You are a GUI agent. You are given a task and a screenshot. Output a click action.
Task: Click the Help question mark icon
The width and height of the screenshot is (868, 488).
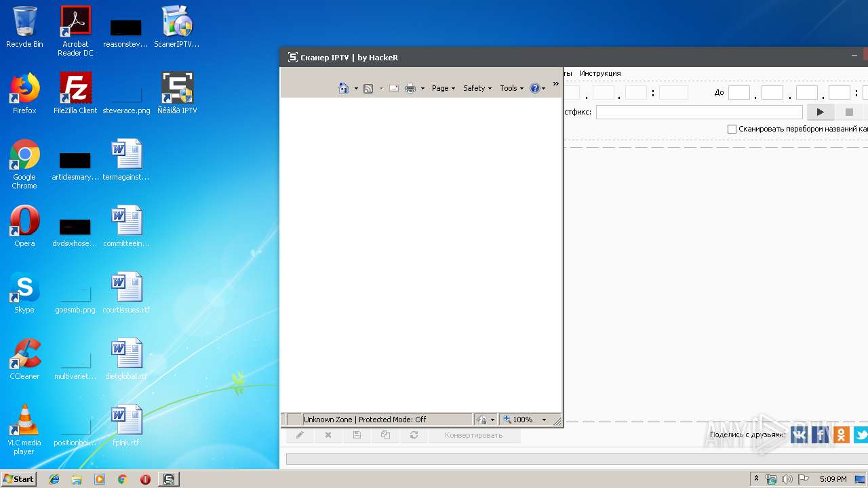[536, 88]
